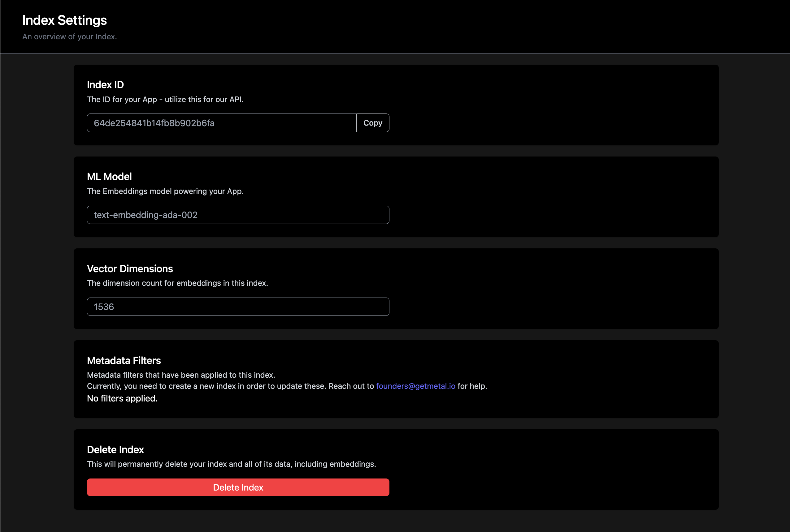Select the text-embedding-ada-002 model field
The width and height of the screenshot is (790, 532).
coord(238,215)
